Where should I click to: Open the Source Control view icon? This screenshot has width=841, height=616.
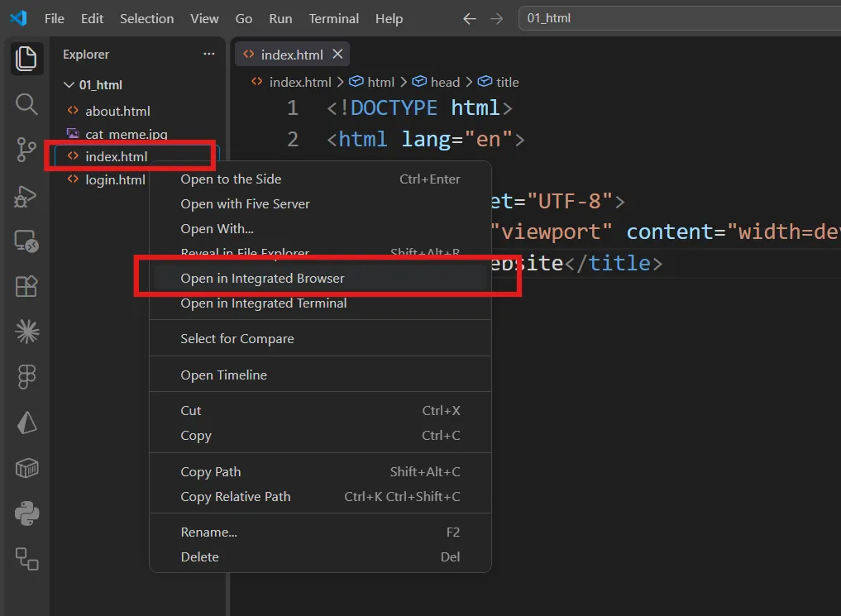click(26, 150)
